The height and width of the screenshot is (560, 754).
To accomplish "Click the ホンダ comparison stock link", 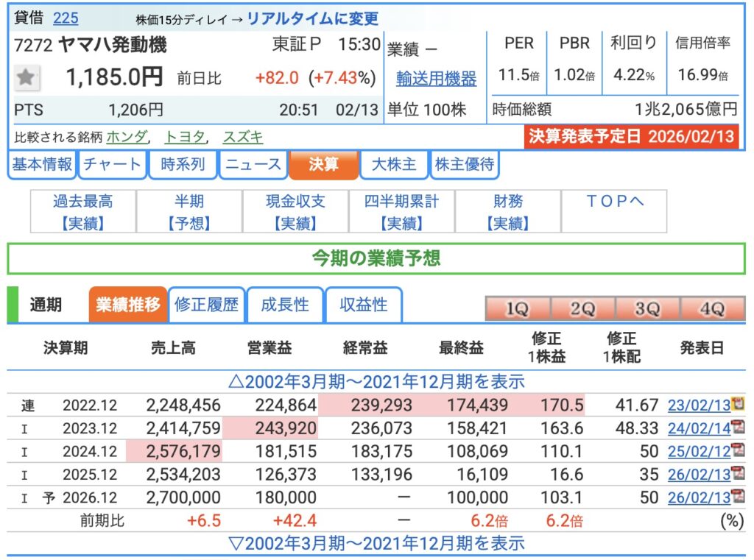I will [x=127, y=137].
